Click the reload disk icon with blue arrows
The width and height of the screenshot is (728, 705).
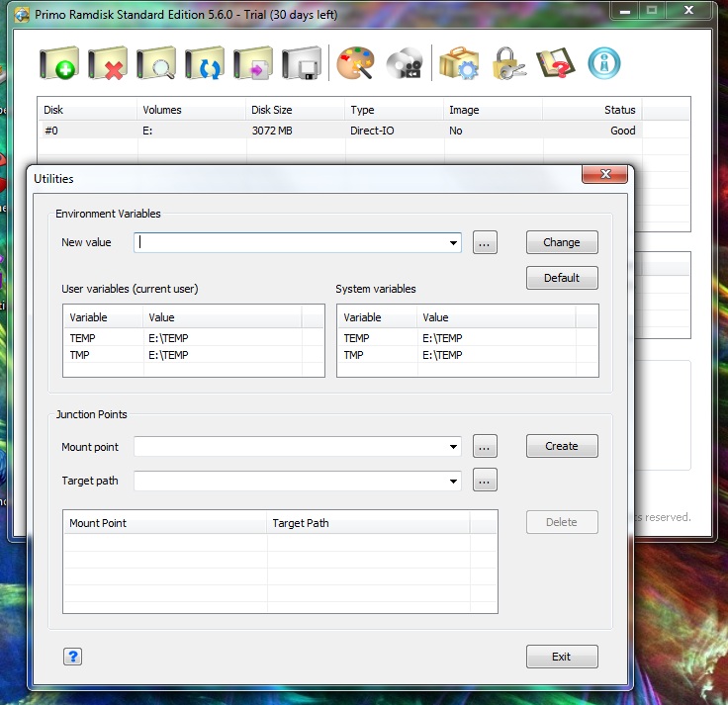[x=205, y=63]
